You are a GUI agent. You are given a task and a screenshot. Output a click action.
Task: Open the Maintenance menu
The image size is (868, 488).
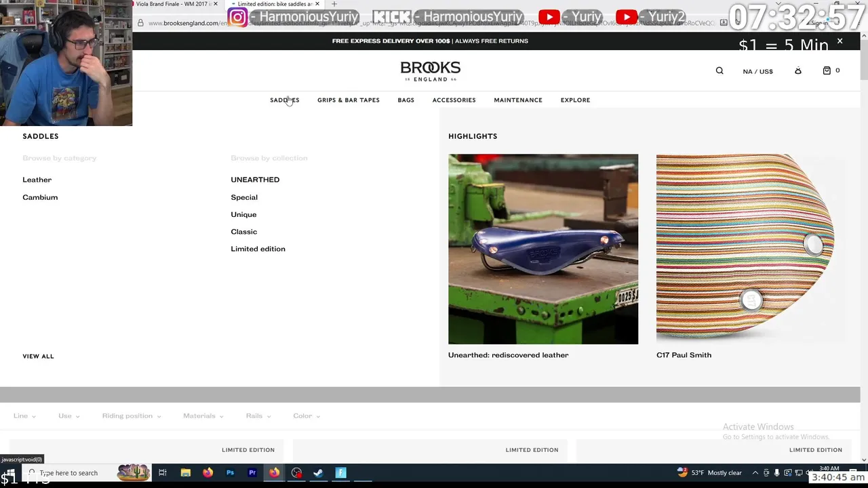click(x=518, y=100)
